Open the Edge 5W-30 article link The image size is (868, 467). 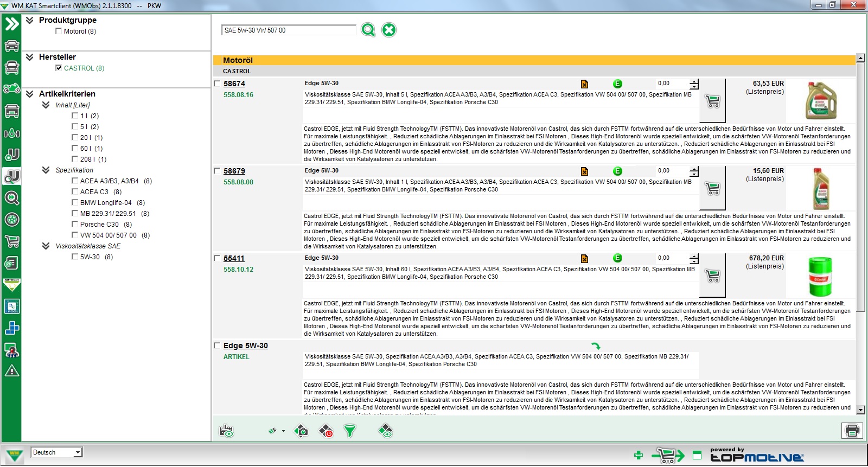pos(246,346)
